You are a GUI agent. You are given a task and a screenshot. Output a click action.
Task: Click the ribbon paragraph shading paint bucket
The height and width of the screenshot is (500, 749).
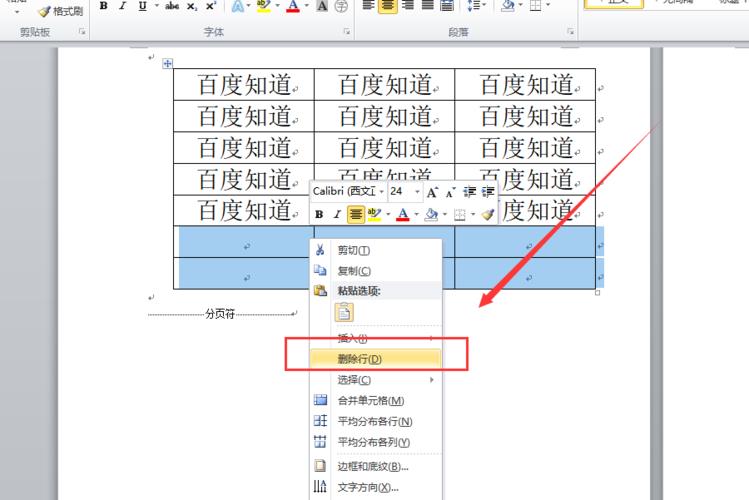(508, 6)
